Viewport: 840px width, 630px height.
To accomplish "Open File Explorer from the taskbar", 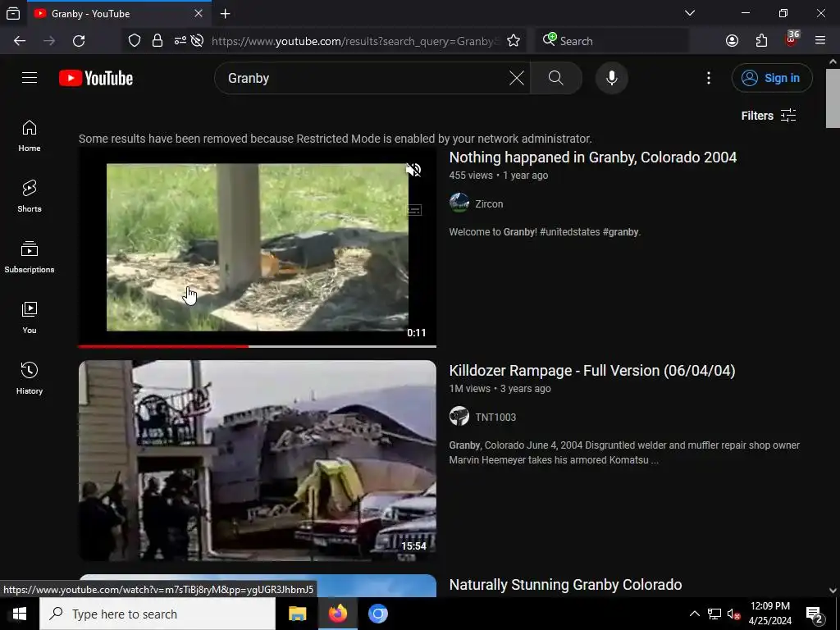I will coord(297,614).
